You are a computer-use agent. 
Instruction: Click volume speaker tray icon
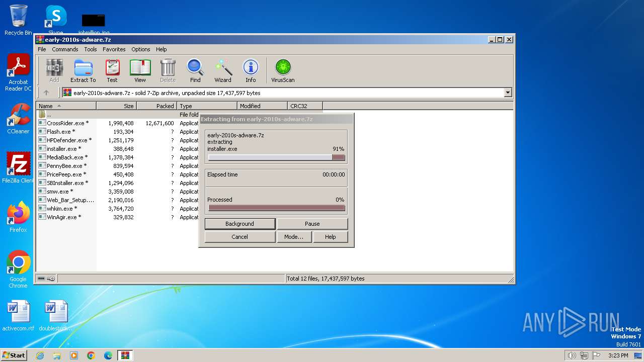pyautogui.click(x=572, y=355)
